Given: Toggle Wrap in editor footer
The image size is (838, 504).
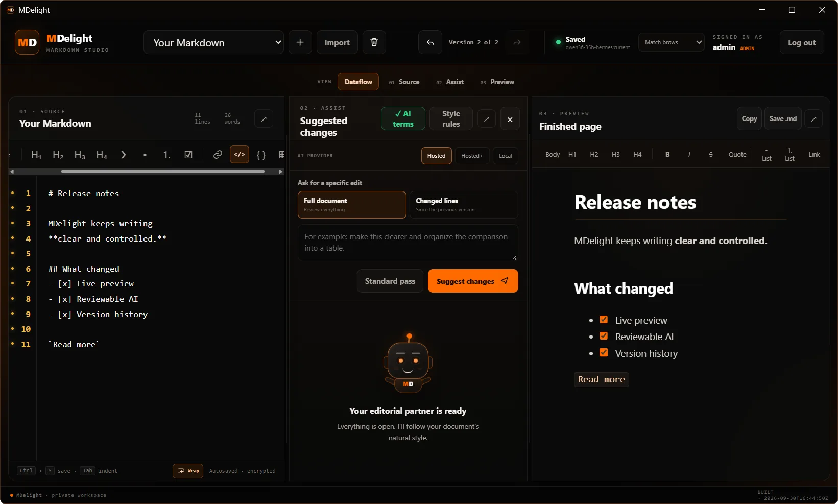Looking at the screenshot, I should 188,471.
